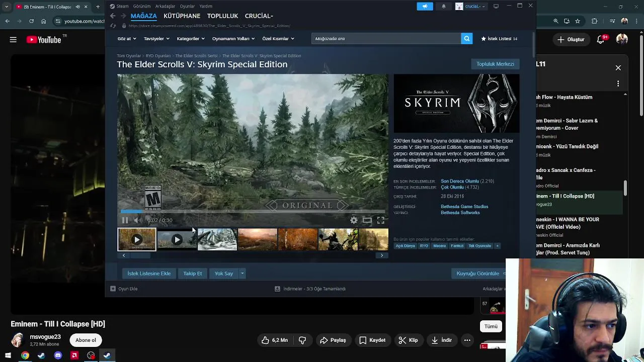Click the Mağazada ara search field
This screenshot has height=362, width=644.
(386, 39)
